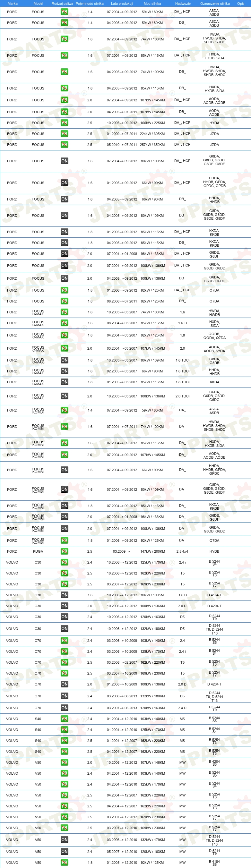Click PB icon in Volvo V50 107kW / 146KM row
This screenshot has height=868, width=251.
point(65,762)
